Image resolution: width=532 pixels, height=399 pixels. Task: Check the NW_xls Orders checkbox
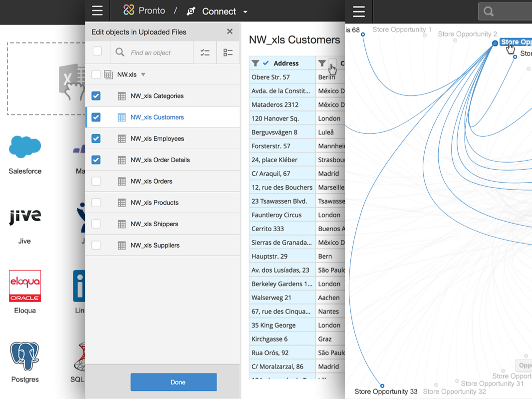[x=96, y=181]
